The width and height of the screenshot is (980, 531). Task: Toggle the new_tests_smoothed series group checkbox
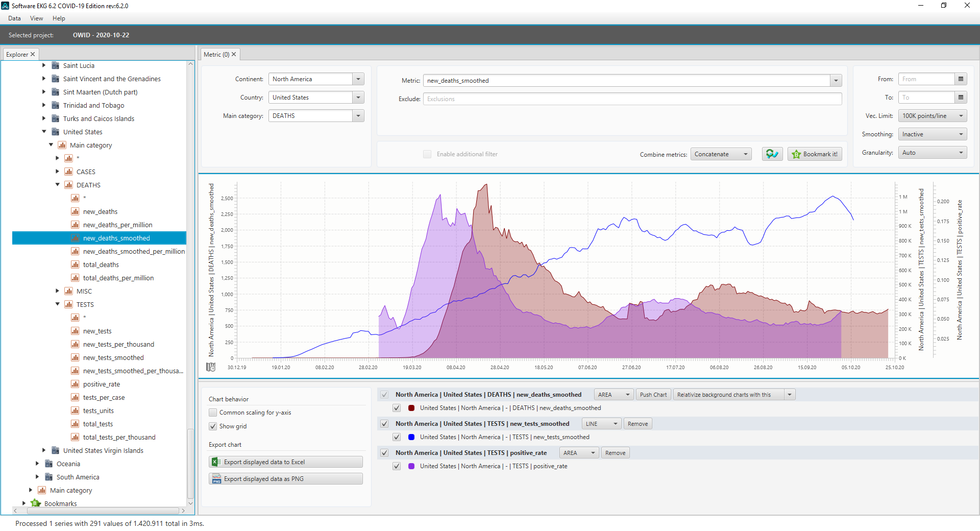click(x=384, y=424)
